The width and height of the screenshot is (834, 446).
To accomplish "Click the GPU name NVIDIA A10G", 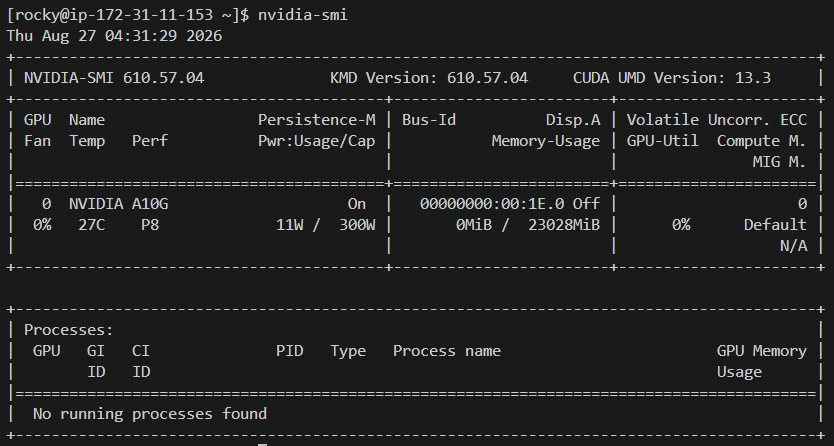I will click(x=119, y=204).
